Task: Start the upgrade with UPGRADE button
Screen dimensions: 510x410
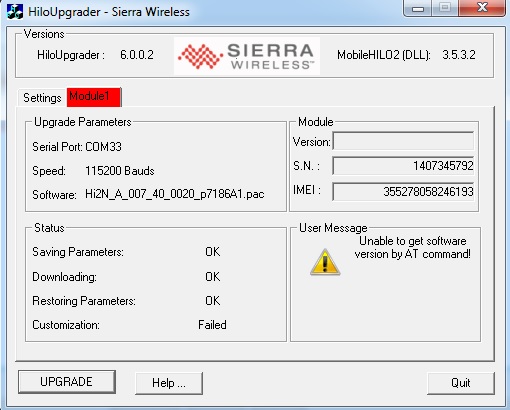Action: pos(67,382)
